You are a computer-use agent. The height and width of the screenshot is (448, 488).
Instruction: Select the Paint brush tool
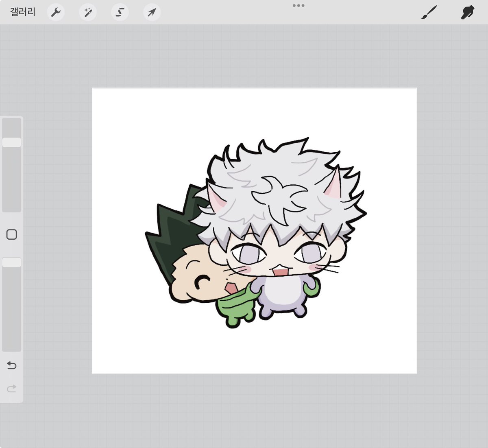[429, 12]
